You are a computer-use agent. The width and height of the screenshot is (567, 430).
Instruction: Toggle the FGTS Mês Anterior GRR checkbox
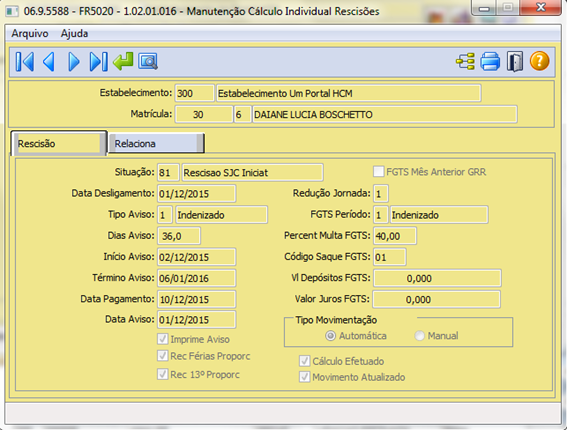pos(379,171)
